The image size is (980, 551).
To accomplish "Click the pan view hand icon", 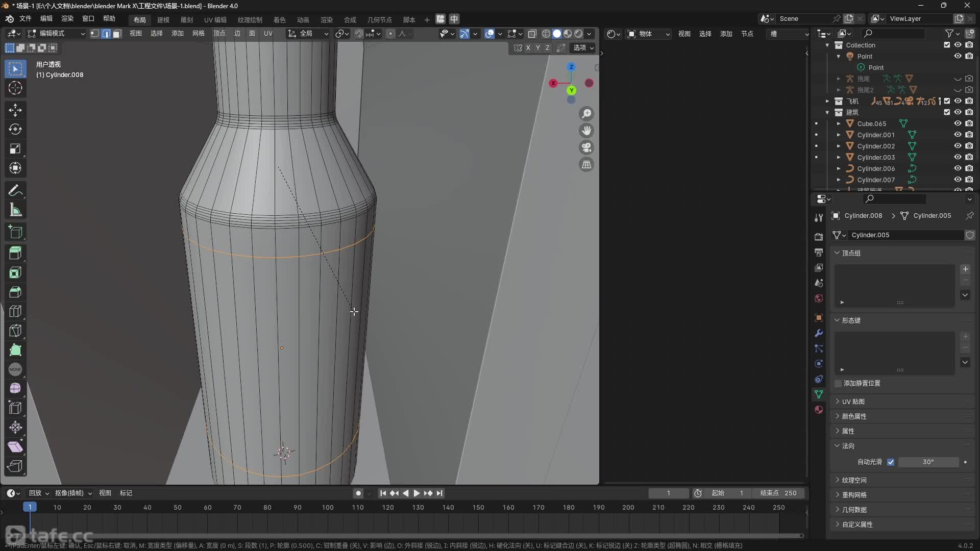I will 586,131.
